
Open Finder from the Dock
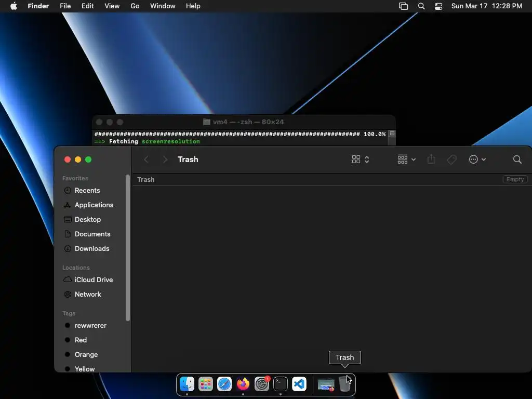pyautogui.click(x=187, y=384)
